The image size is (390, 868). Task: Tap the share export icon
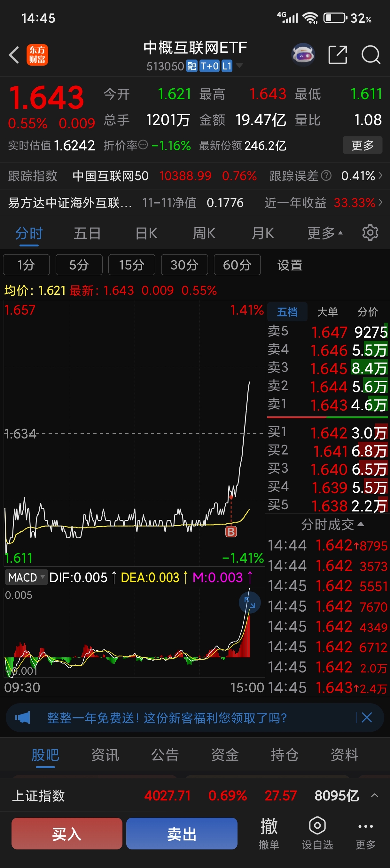(338, 55)
